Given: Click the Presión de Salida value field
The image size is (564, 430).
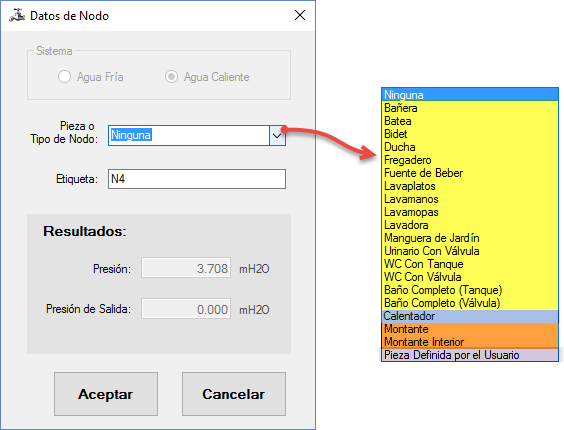Looking at the screenshot, I should pyautogui.click(x=186, y=309).
